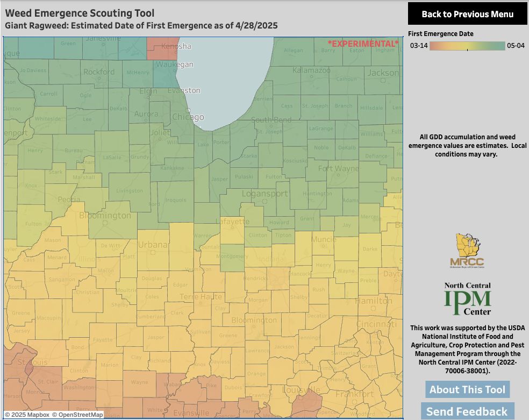This screenshot has width=529, height=420.
Task: Click the OpenStreetMap attribution link
Action: click(x=77, y=415)
